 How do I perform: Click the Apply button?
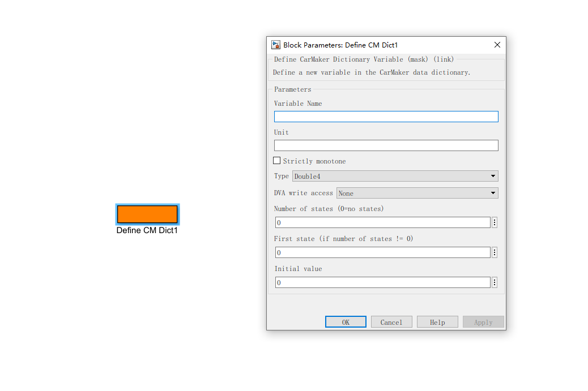click(483, 322)
